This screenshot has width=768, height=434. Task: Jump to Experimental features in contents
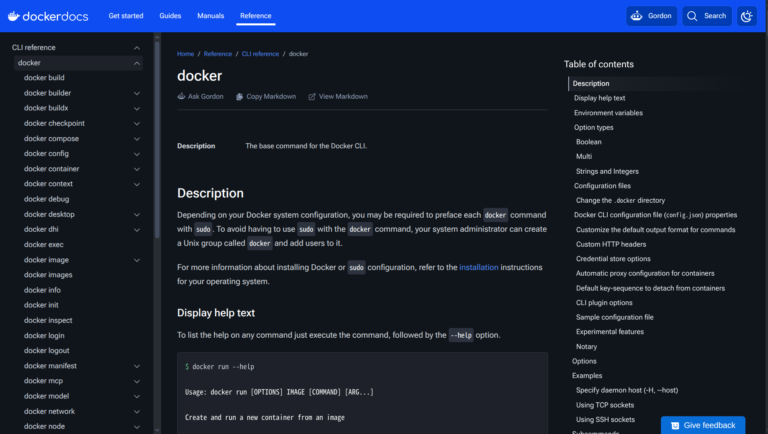pyautogui.click(x=610, y=332)
